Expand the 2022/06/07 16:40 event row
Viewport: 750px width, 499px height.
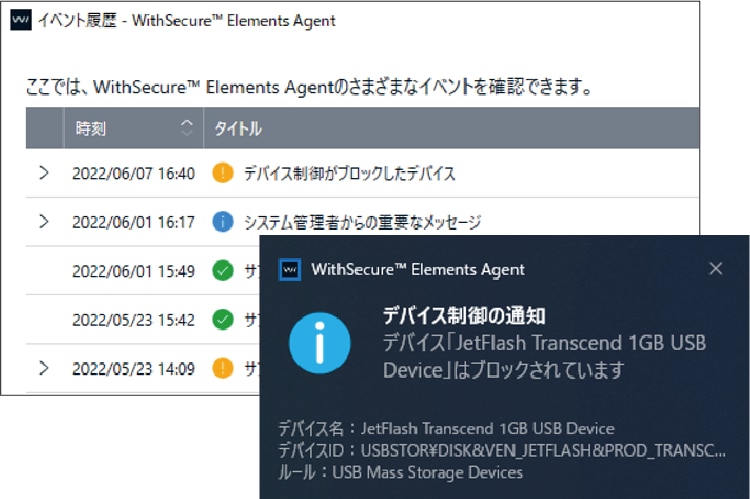pyautogui.click(x=43, y=173)
